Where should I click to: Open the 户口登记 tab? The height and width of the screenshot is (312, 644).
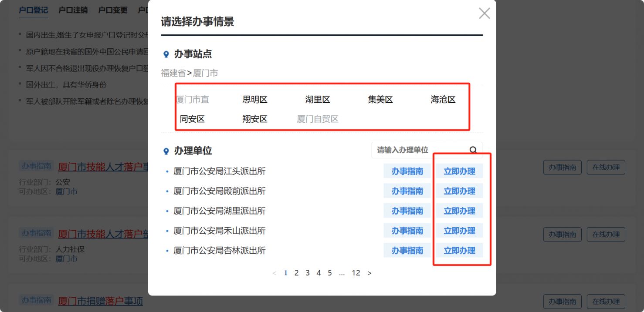[34, 10]
